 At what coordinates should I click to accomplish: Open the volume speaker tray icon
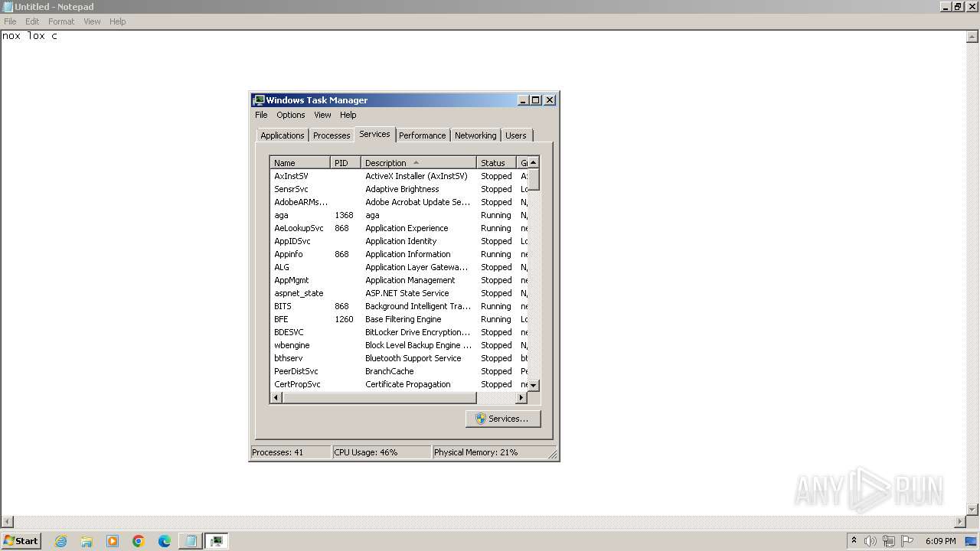pyautogui.click(x=871, y=541)
